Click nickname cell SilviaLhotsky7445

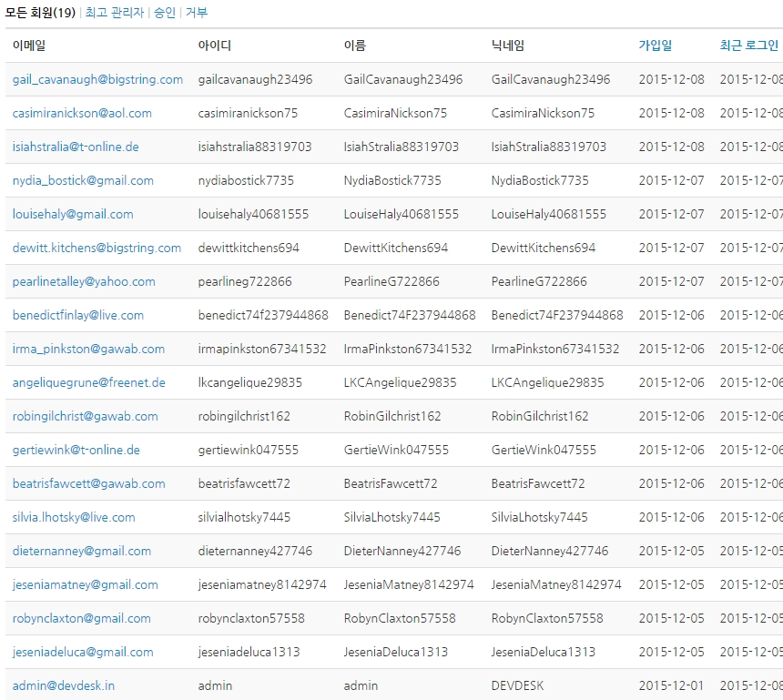tap(539, 518)
